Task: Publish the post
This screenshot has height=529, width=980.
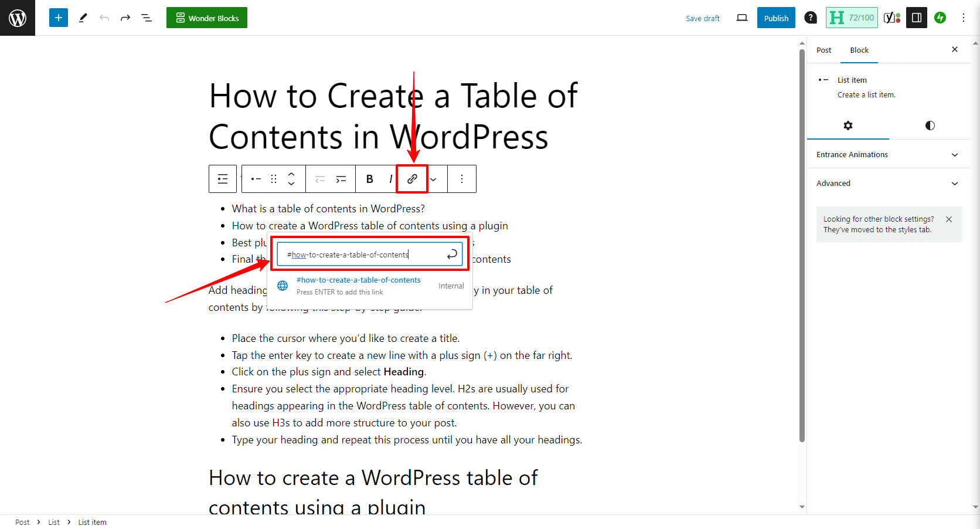Action: tap(776, 18)
